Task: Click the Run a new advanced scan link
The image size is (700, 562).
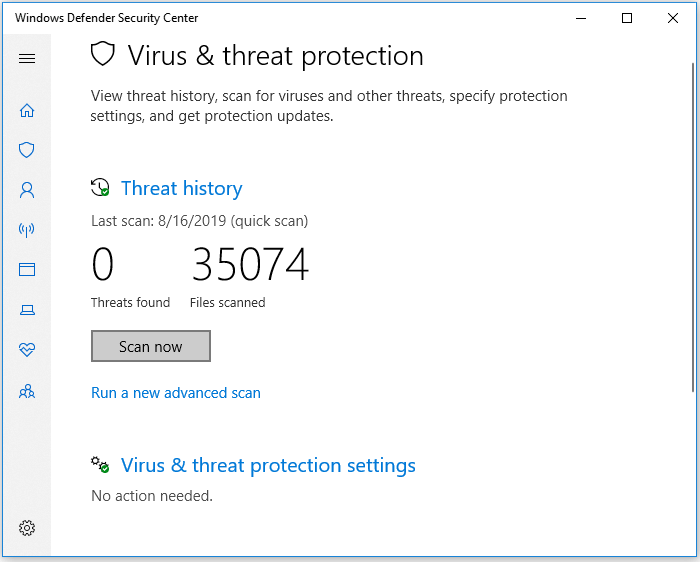Action: [176, 393]
